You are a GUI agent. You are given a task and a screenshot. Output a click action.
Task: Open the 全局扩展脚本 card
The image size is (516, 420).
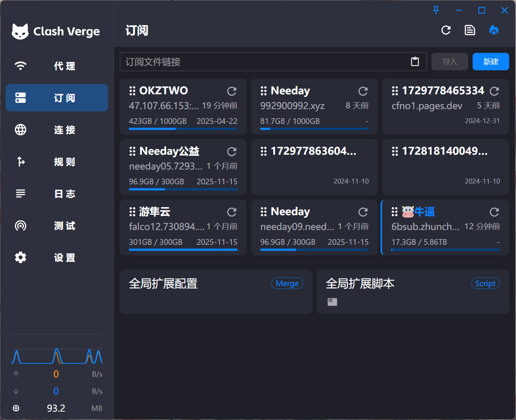413,292
